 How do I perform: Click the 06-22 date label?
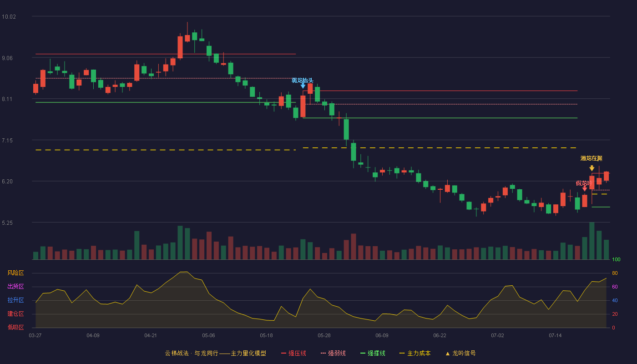coord(440,335)
